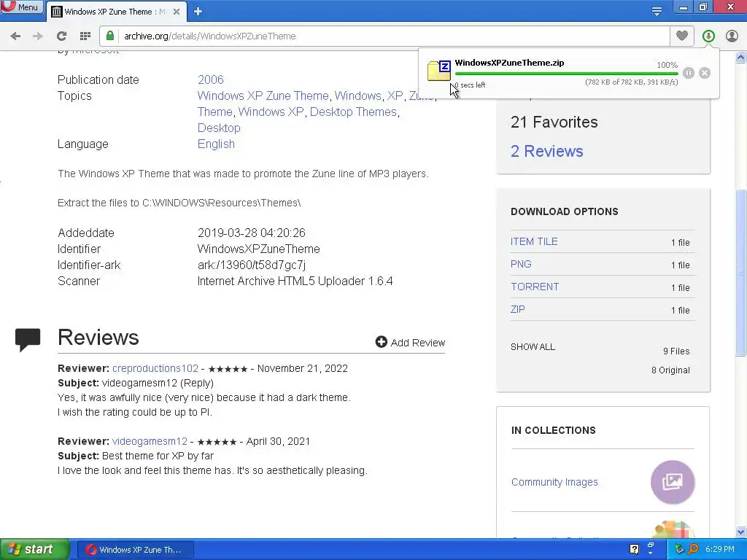Click the Addeddate value 2019-03-28 04:20:26
Screen dimensions: 747x560
(252, 233)
